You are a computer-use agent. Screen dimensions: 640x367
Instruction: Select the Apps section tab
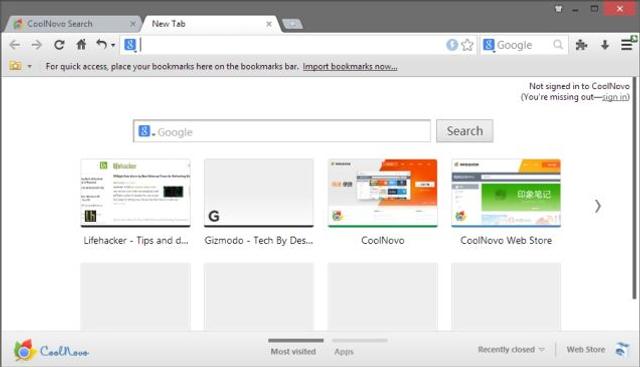tap(344, 351)
